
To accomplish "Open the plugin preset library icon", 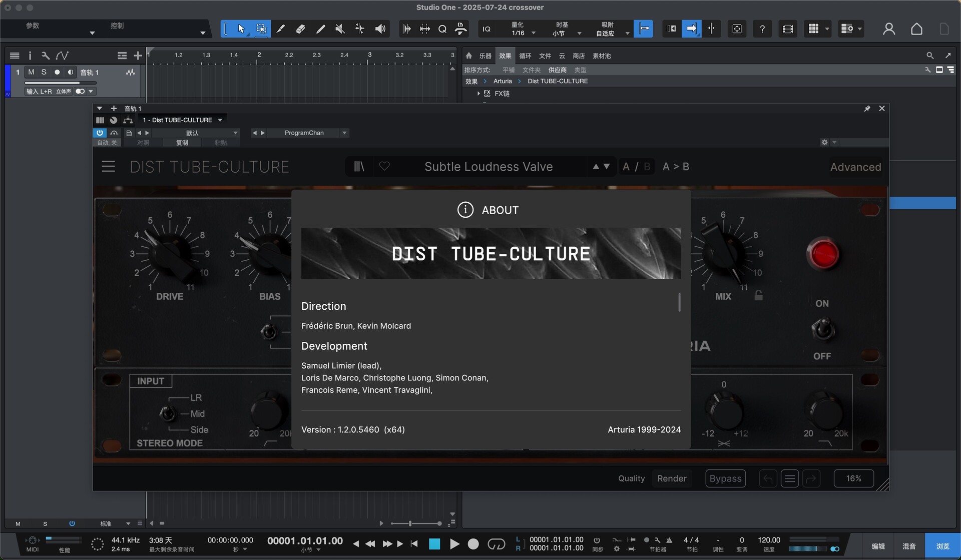I will (x=359, y=167).
